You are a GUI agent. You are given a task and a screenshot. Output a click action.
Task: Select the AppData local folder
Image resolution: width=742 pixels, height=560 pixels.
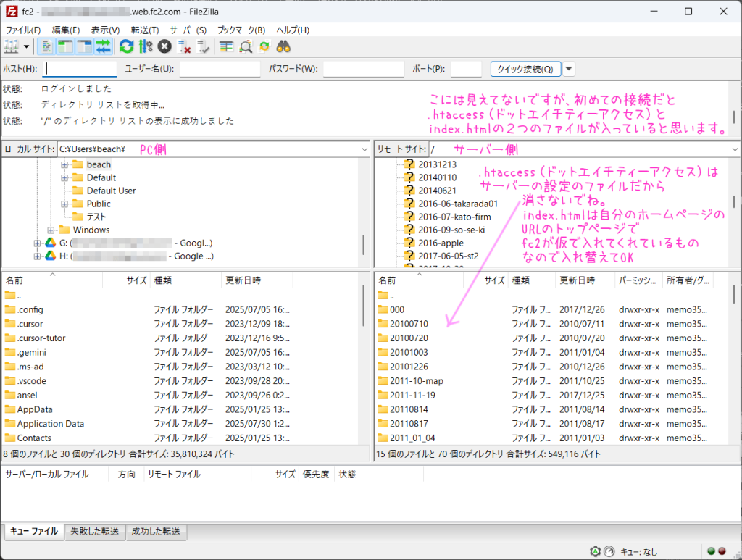click(35, 409)
